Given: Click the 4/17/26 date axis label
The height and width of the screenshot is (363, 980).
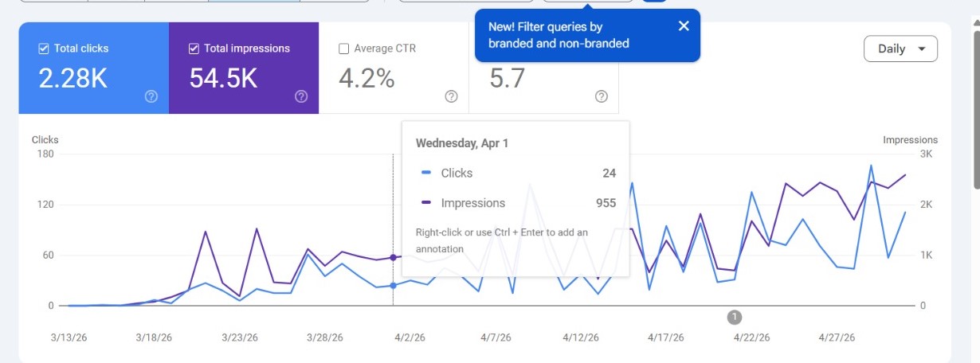Looking at the screenshot, I should tap(665, 338).
